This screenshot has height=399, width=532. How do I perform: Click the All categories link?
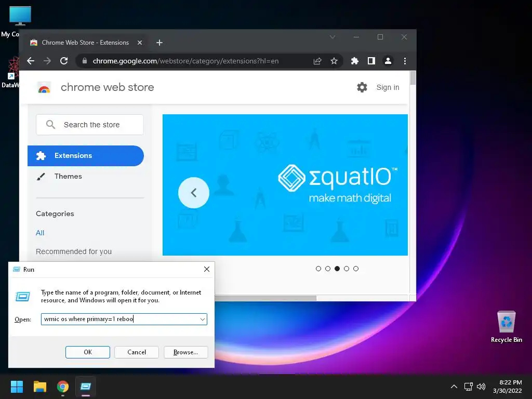(40, 233)
